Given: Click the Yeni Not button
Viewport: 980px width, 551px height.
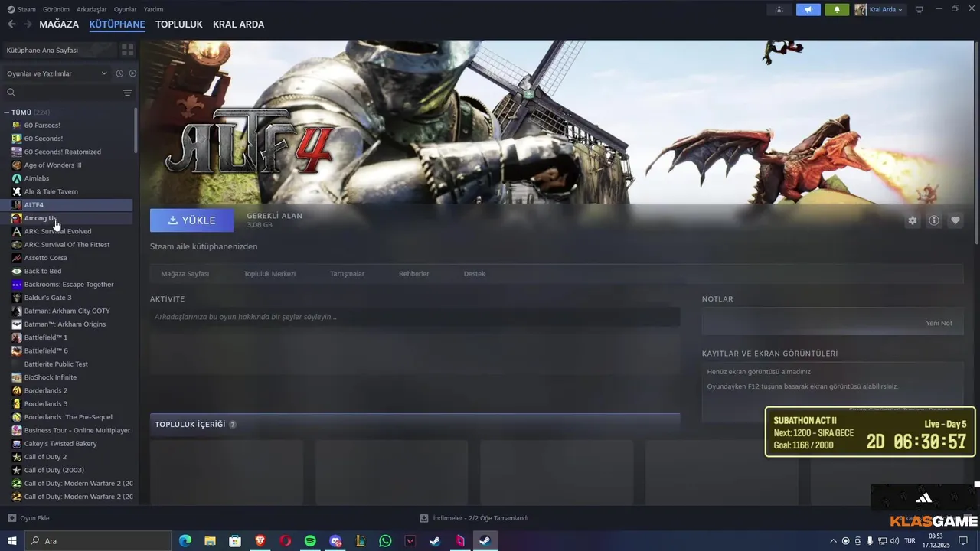Looking at the screenshot, I should click(x=939, y=323).
